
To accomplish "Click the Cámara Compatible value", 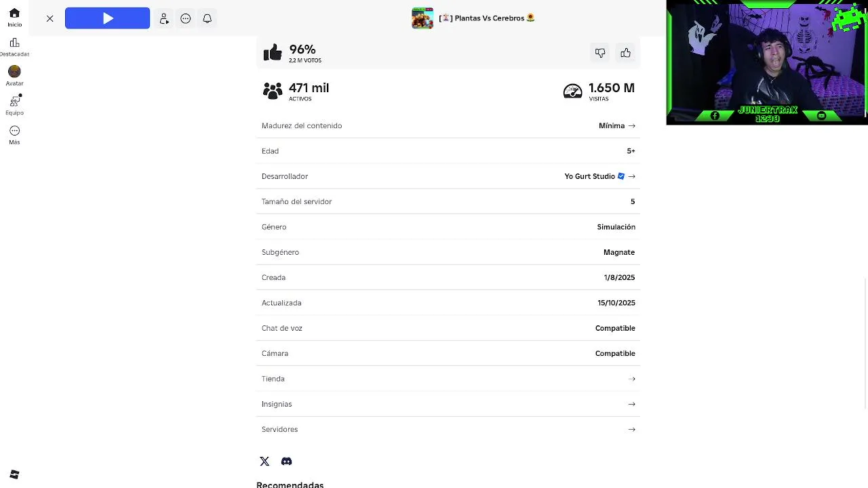I will (615, 354).
